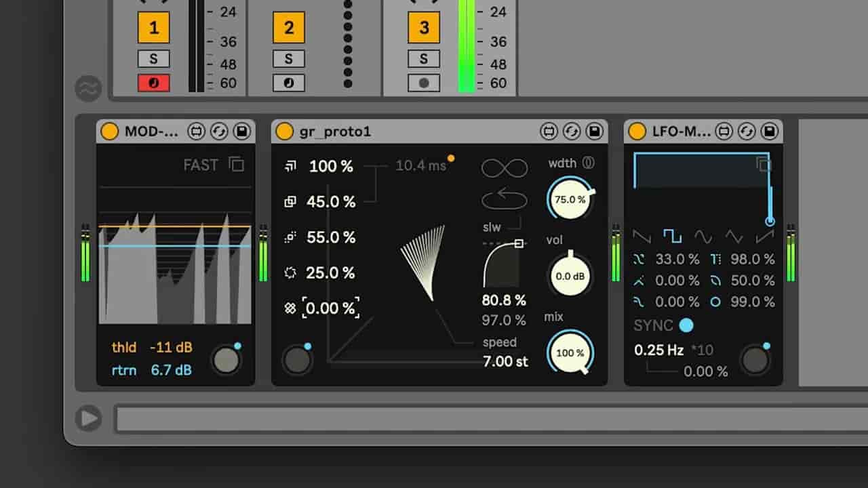Click the icon beside the 45.0 % parameter
Screen dimensions: 868x488
click(x=290, y=202)
